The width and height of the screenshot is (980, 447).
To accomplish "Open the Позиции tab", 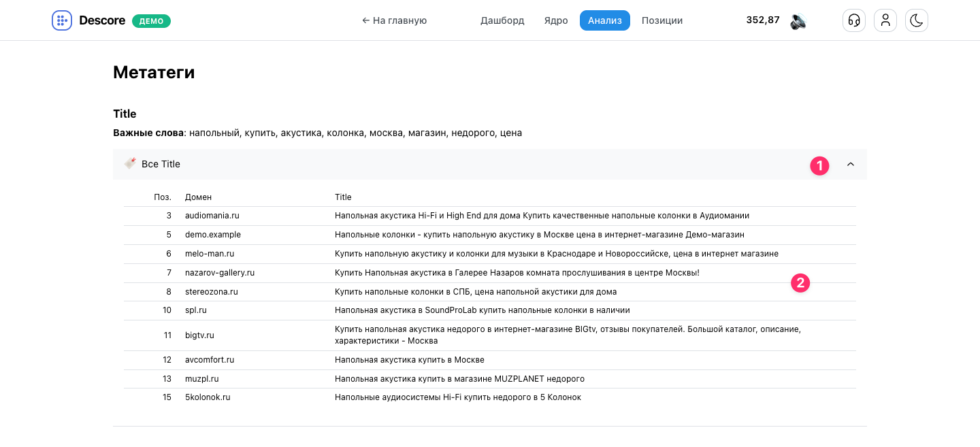I will coord(662,20).
